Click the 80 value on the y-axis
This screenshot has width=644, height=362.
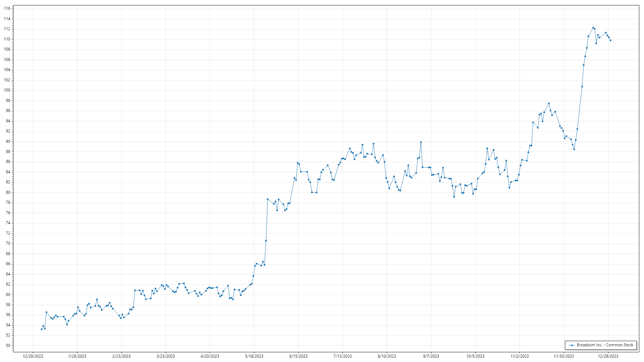8,192
